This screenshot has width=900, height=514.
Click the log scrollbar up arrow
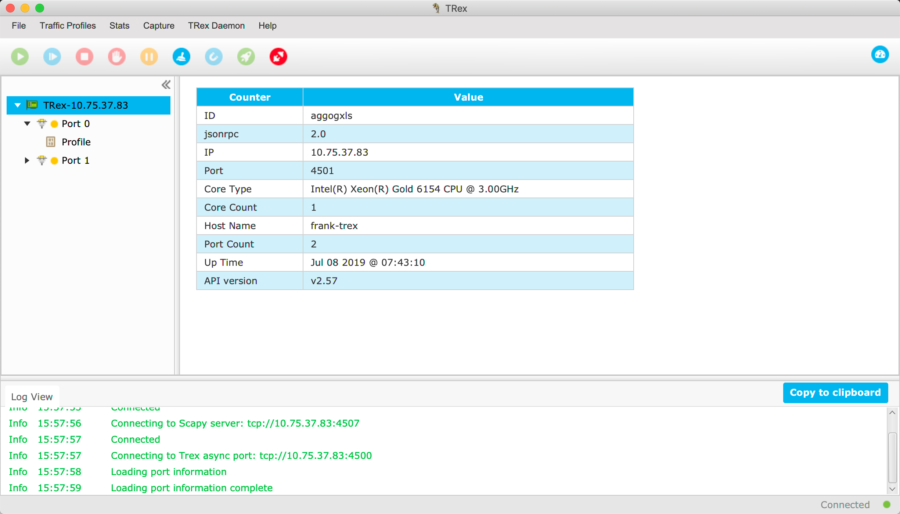892,412
